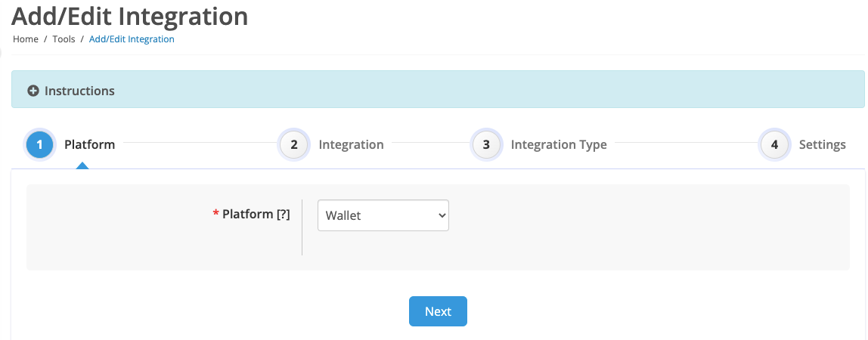Click the blue triangle pointer under Platform step
Image resolution: width=868 pixels, height=340 pixels.
[82, 165]
